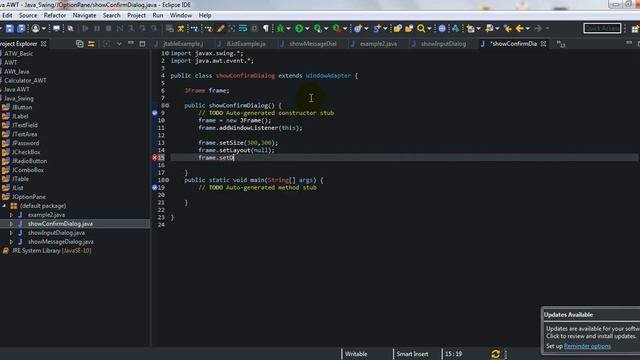The image size is (640, 360).
Task: Expand the showInputDialog.java tree node
Action: 11,233
